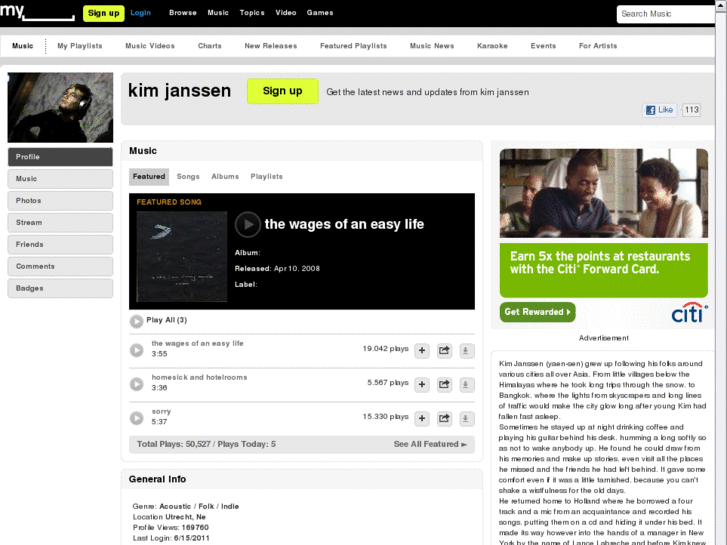Play the featured song the wages of an easy life

point(248,224)
